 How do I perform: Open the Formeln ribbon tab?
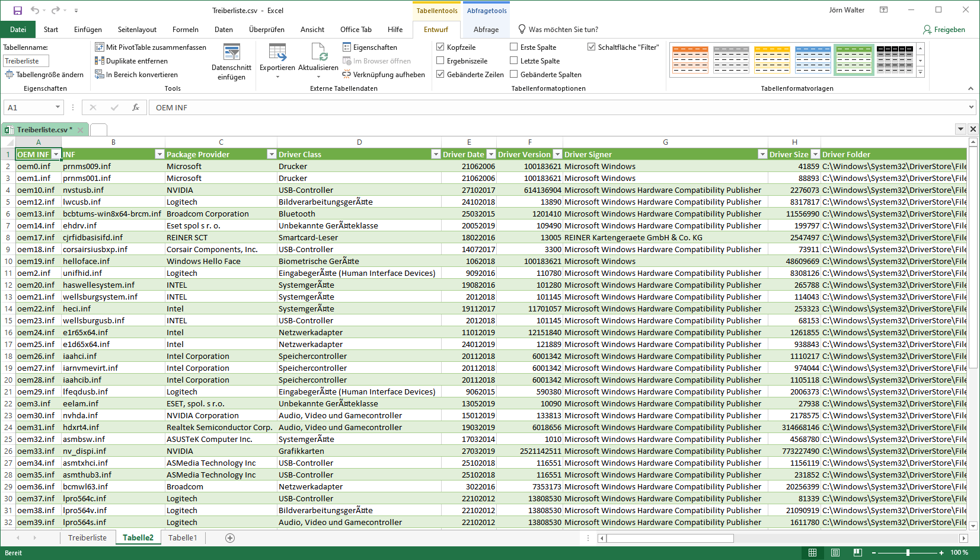click(185, 30)
